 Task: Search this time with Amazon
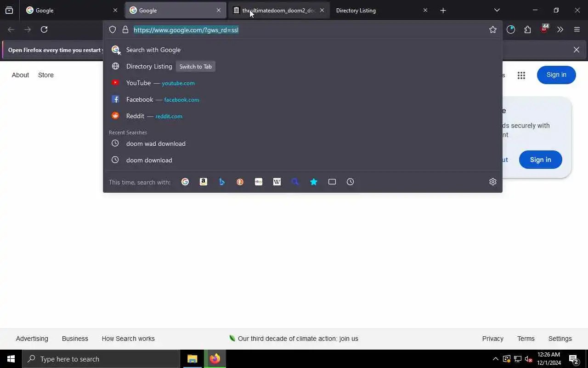coord(204,182)
